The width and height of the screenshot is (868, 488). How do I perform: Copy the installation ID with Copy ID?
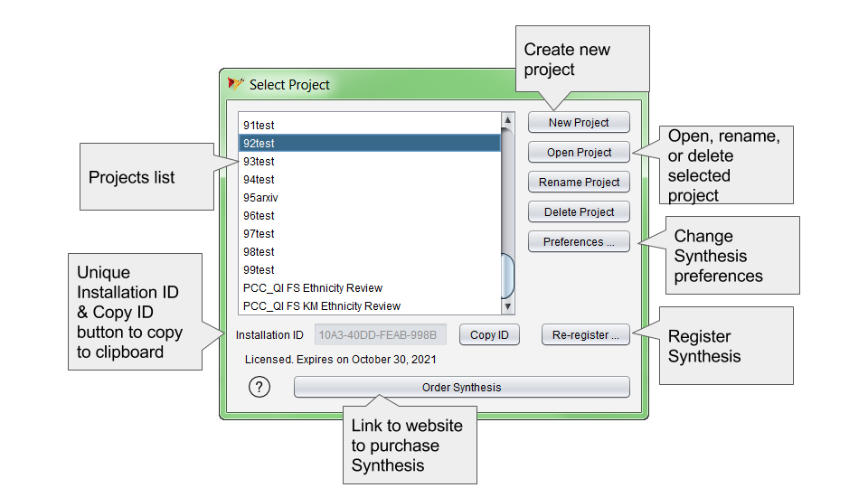click(x=489, y=335)
